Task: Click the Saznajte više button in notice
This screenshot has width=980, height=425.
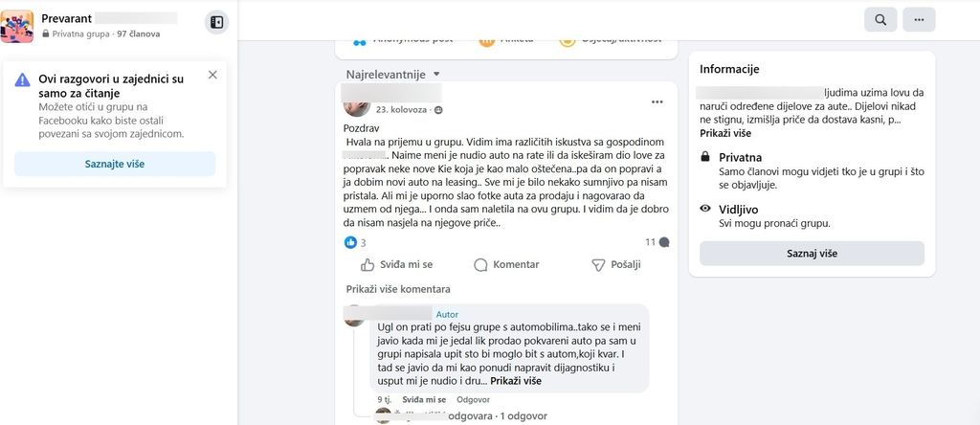Action: point(115,164)
